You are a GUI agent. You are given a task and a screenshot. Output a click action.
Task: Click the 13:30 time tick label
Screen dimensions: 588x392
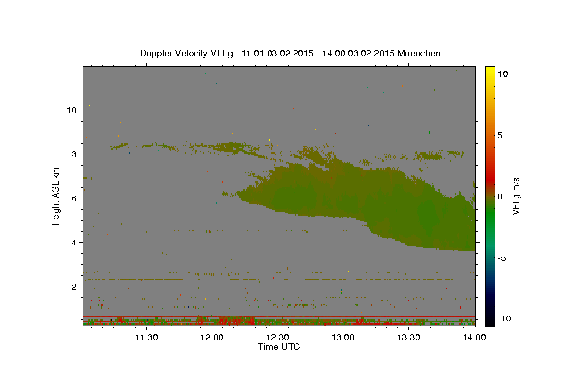coord(409,337)
